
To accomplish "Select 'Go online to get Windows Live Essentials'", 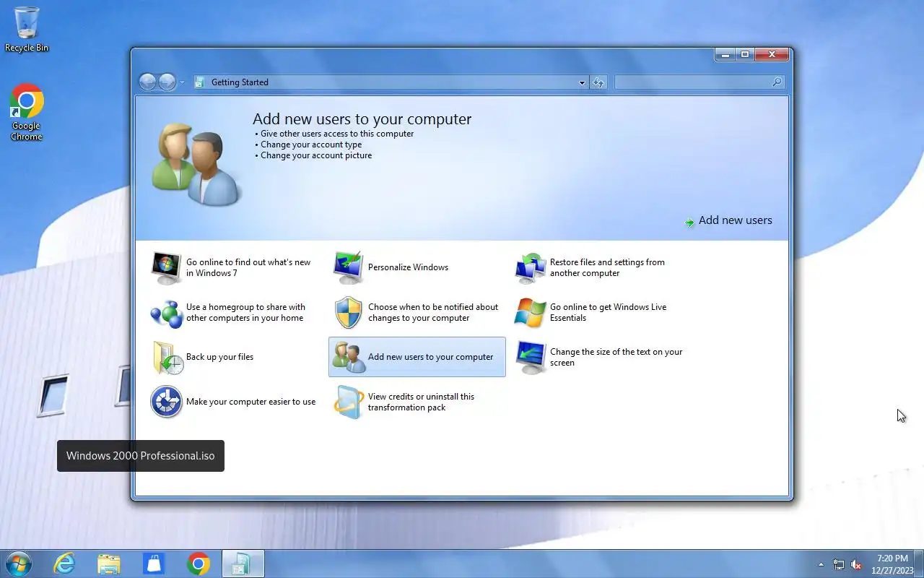I will tap(608, 312).
